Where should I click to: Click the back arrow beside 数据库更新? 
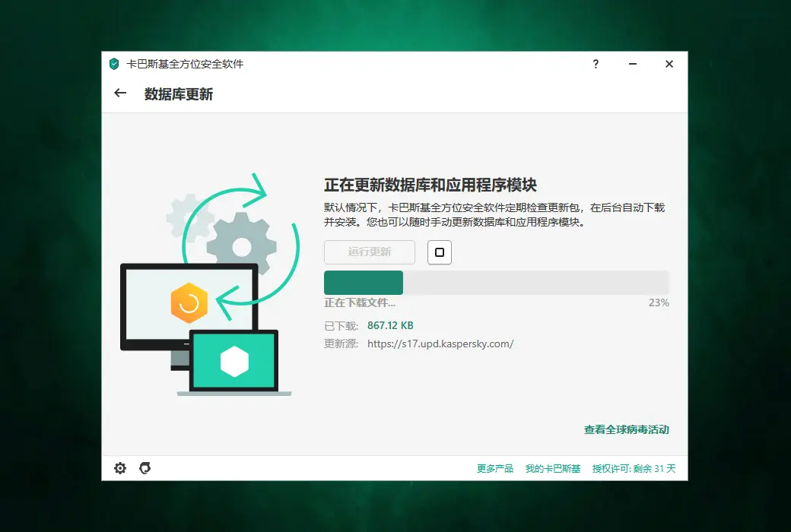click(x=120, y=93)
